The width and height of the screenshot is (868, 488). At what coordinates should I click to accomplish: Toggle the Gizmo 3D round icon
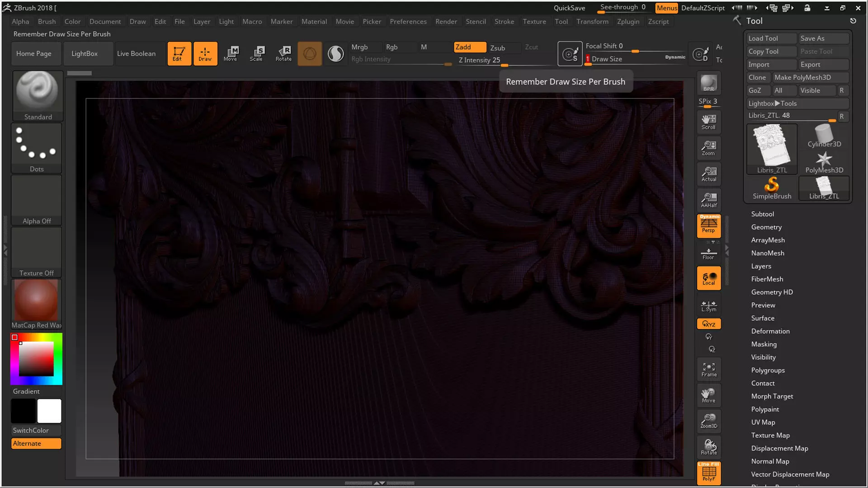pos(310,54)
